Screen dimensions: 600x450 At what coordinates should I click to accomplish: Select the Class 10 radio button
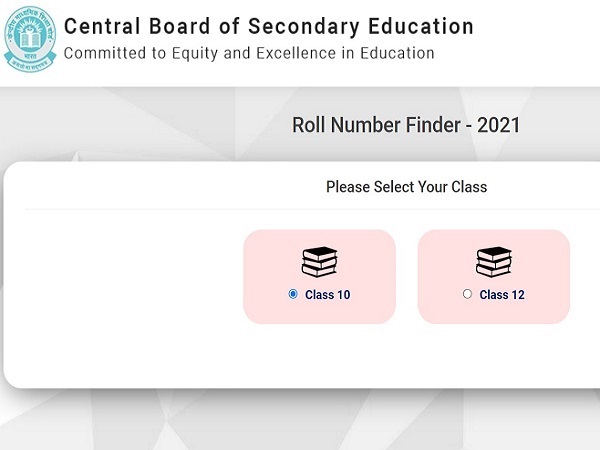(x=293, y=294)
